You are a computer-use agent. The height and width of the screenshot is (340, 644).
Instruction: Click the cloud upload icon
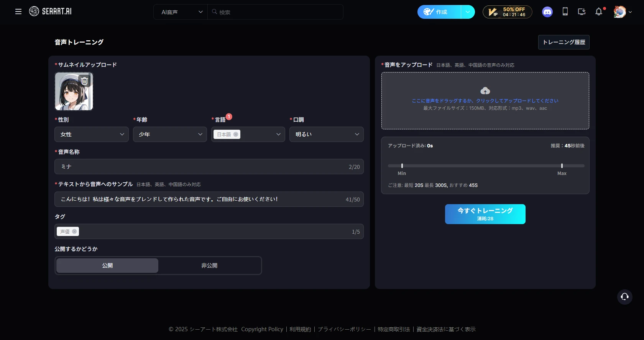click(485, 91)
